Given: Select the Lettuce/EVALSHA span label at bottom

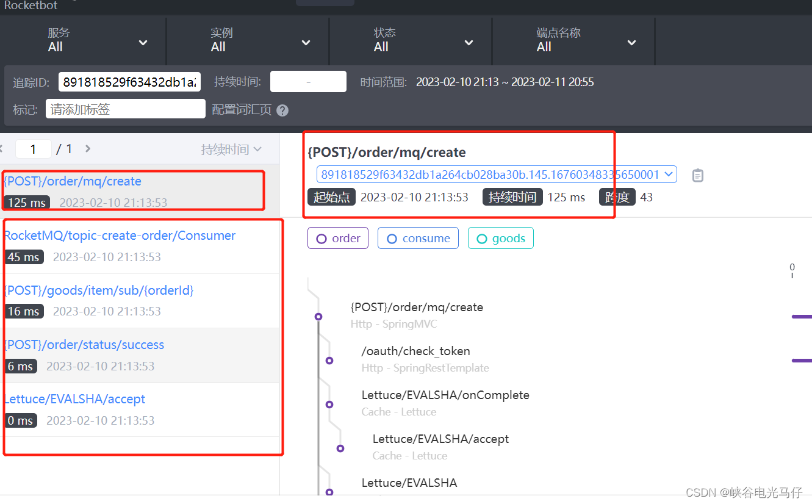Looking at the screenshot, I should (x=409, y=483).
